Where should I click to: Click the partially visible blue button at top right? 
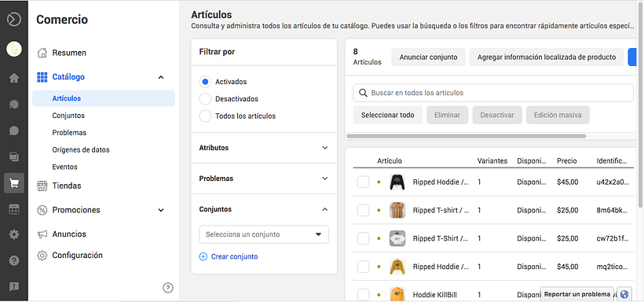[631, 57]
